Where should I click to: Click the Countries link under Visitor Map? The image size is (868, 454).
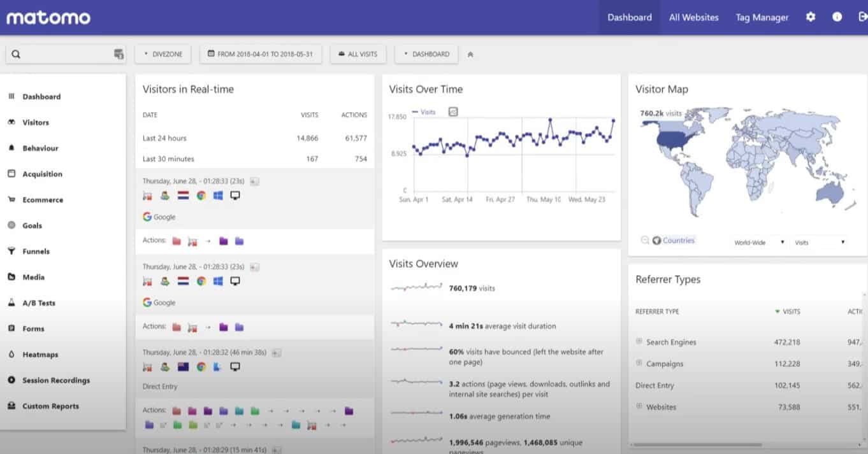click(x=679, y=240)
